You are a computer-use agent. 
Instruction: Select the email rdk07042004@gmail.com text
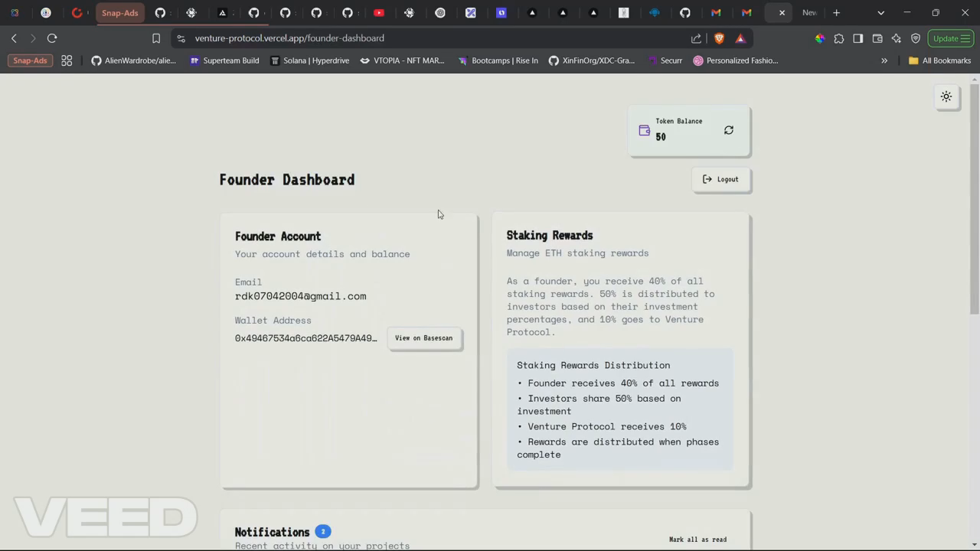coord(300,296)
